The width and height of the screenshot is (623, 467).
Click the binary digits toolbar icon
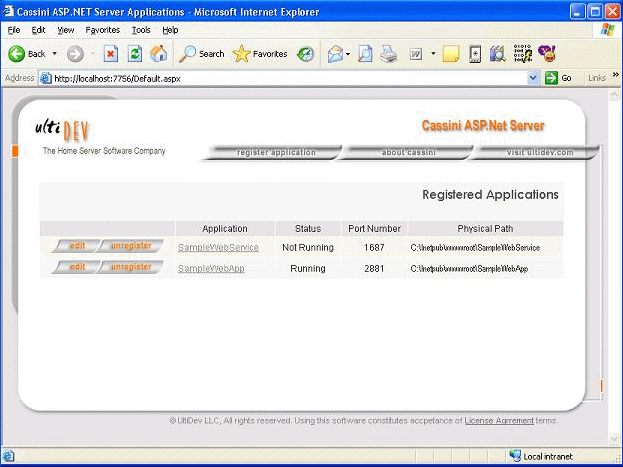[x=522, y=53]
